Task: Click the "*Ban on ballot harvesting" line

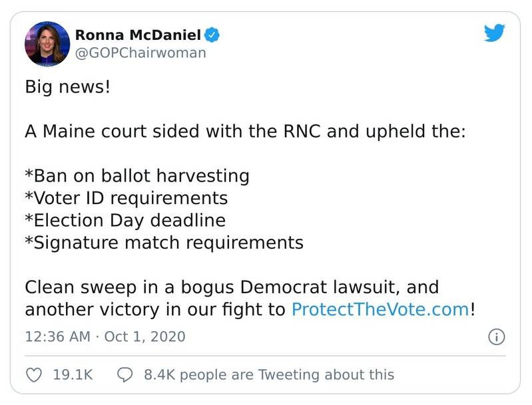Action: (137, 176)
